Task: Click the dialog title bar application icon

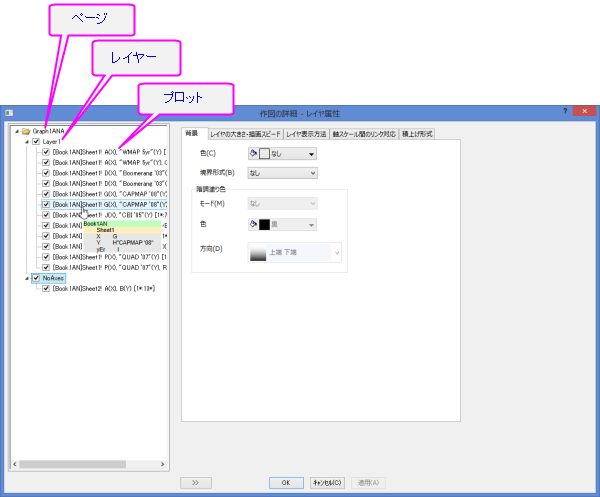Action: 9,113
